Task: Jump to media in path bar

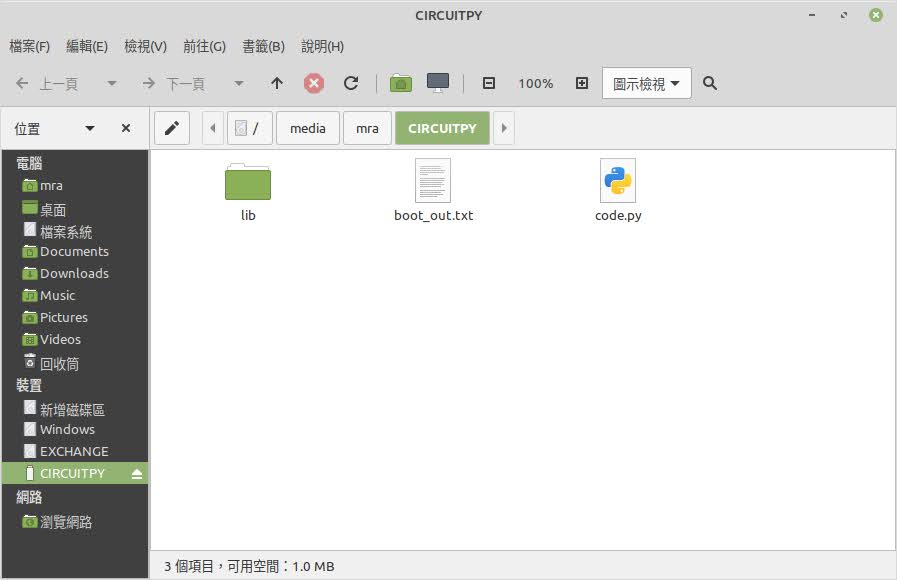Action: 308,128
